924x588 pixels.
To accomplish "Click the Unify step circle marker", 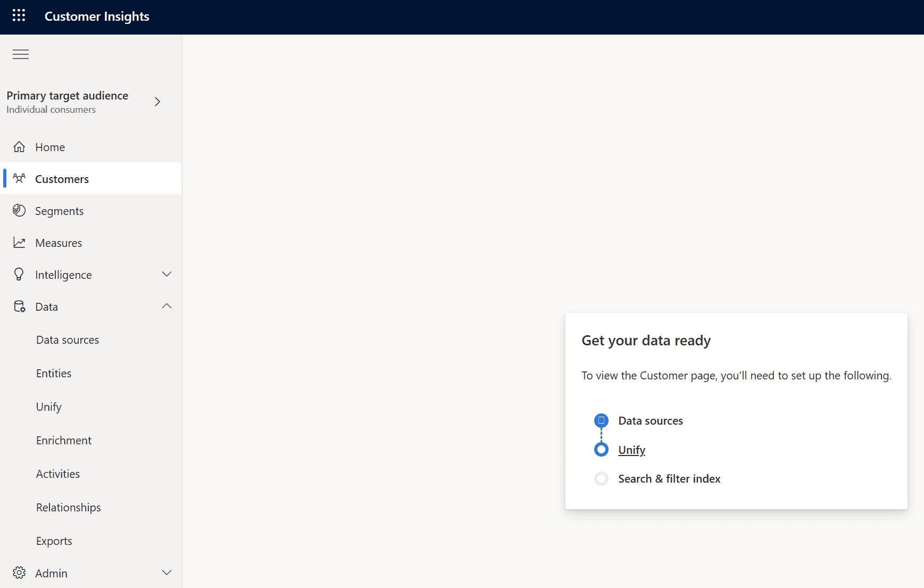I will point(601,450).
